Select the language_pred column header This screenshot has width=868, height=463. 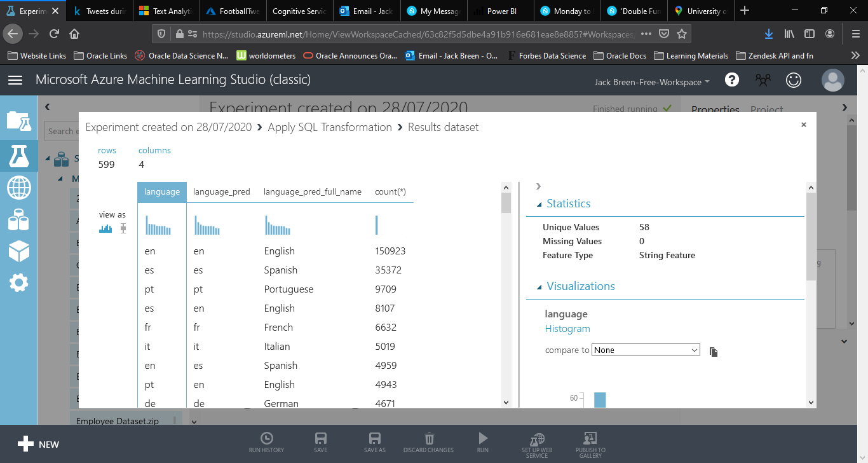(222, 191)
